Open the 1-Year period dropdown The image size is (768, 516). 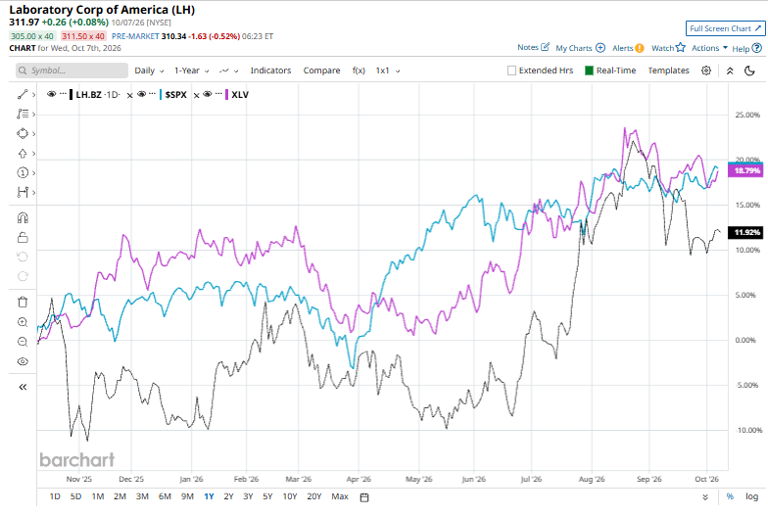point(192,70)
